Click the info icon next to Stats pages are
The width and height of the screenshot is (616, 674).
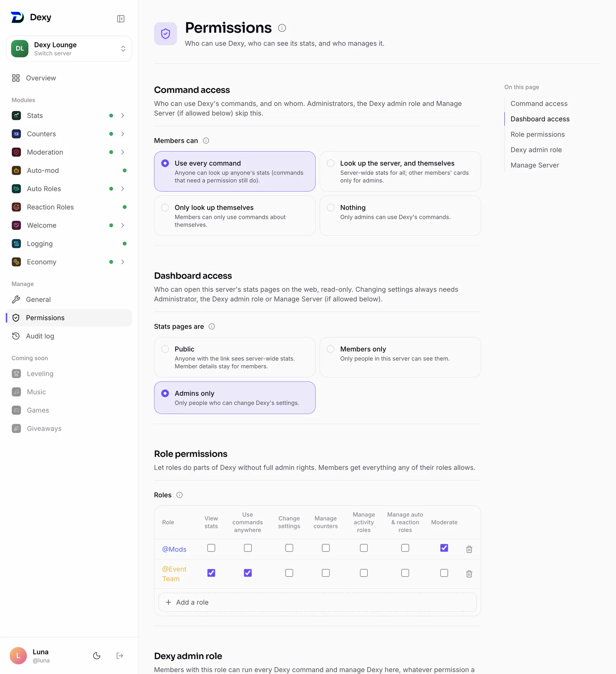click(x=212, y=327)
